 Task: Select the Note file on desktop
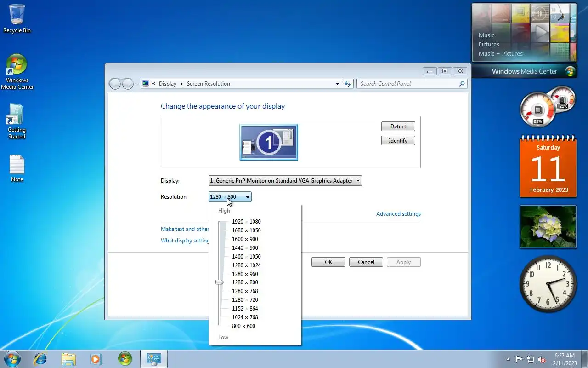coord(17,168)
